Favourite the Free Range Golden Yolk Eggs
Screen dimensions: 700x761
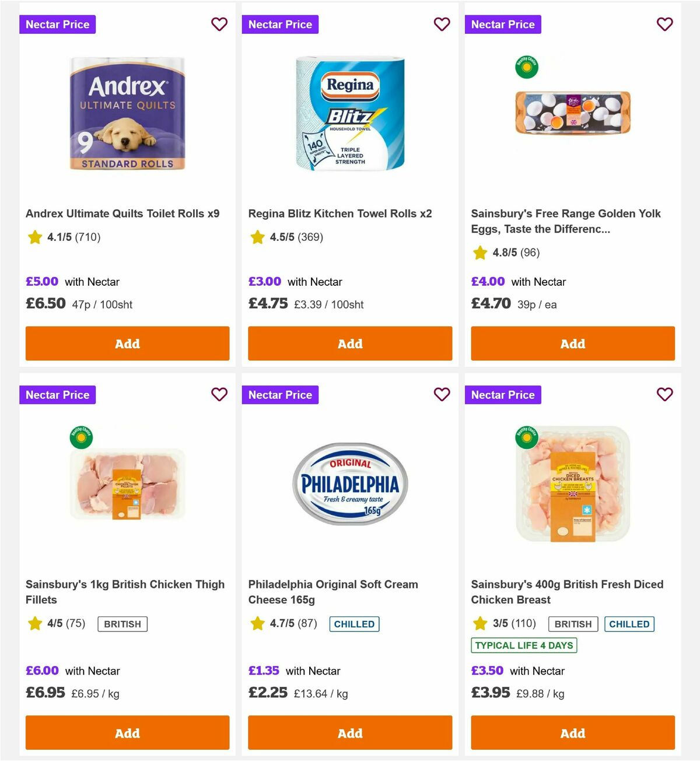pyautogui.click(x=664, y=24)
